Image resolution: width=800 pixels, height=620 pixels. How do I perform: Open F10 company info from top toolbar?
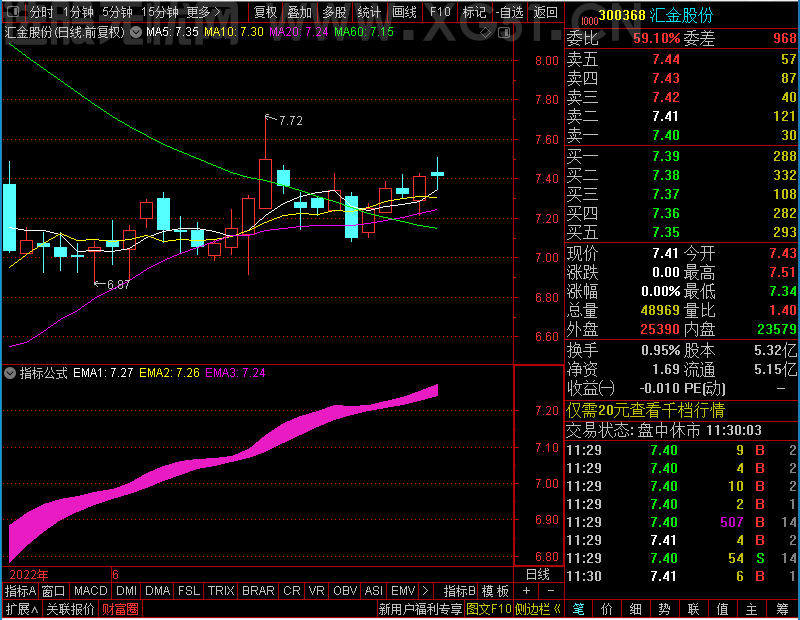[x=440, y=12]
